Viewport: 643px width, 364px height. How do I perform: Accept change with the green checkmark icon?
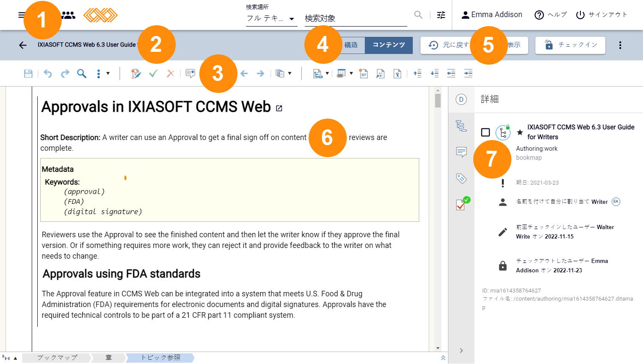(153, 74)
